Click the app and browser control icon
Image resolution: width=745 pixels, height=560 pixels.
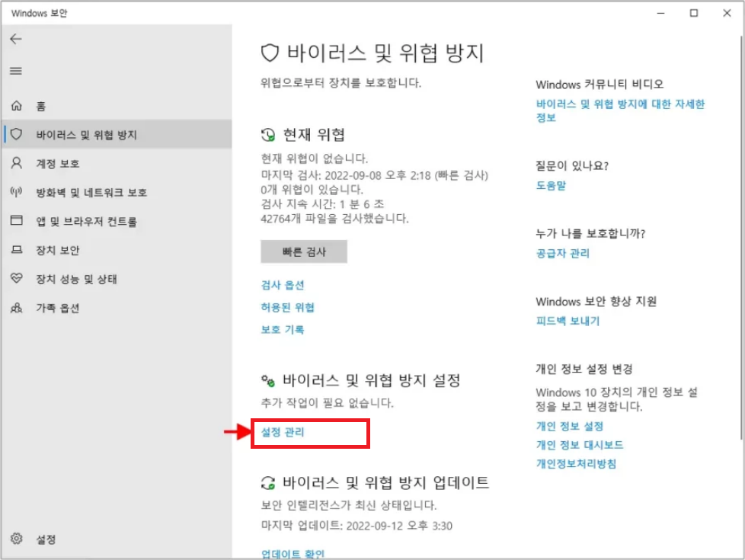point(17,221)
